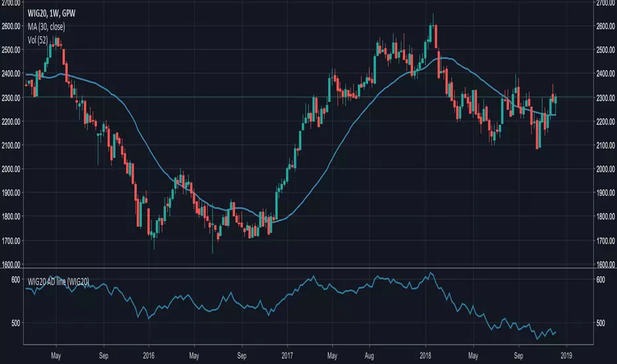Click the 600 value on right AD line scale
This screenshot has height=364, width=617.
tap(601, 280)
